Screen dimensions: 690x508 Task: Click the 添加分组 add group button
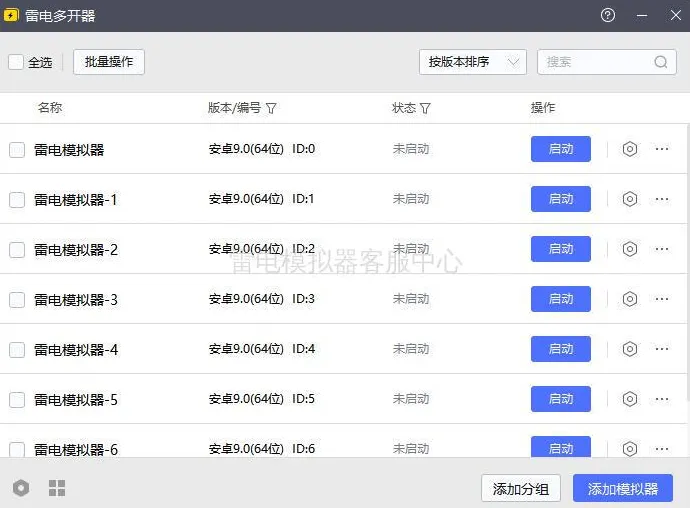click(521, 488)
